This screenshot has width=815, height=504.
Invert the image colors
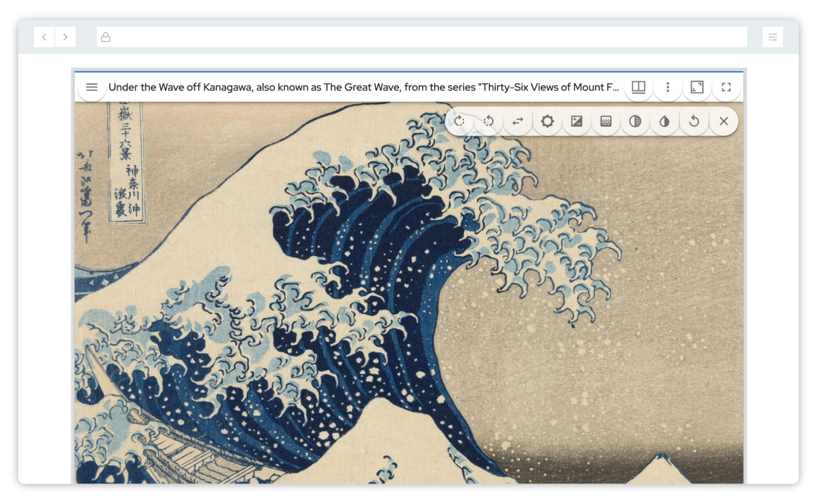click(664, 121)
